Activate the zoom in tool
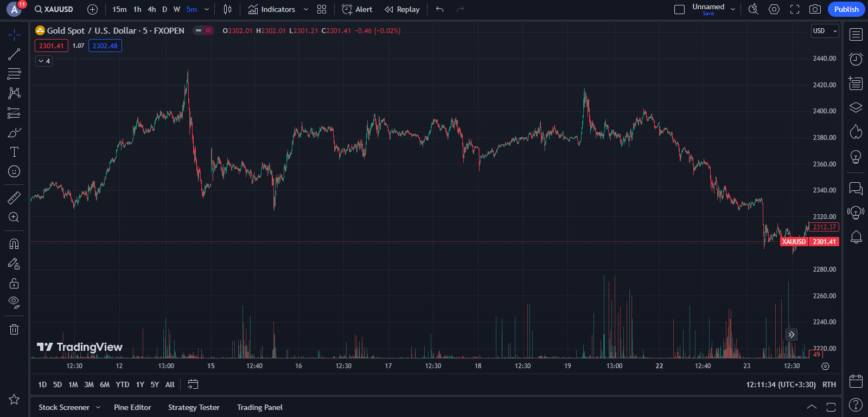The image size is (868, 417). tap(14, 217)
